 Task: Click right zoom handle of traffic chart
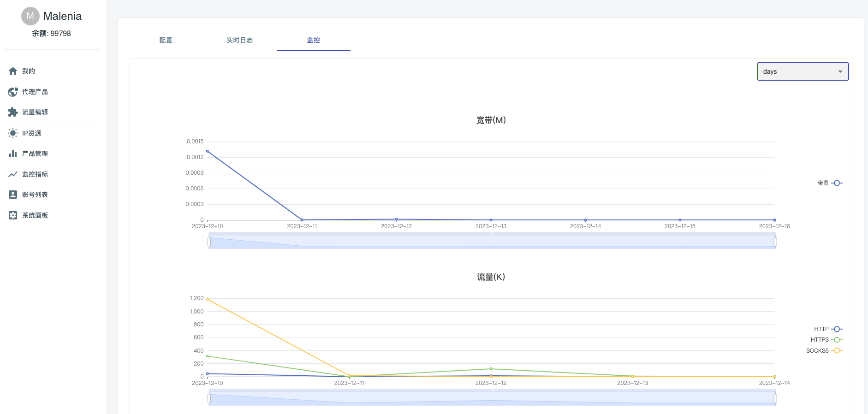pyautogui.click(x=775, y=398)
